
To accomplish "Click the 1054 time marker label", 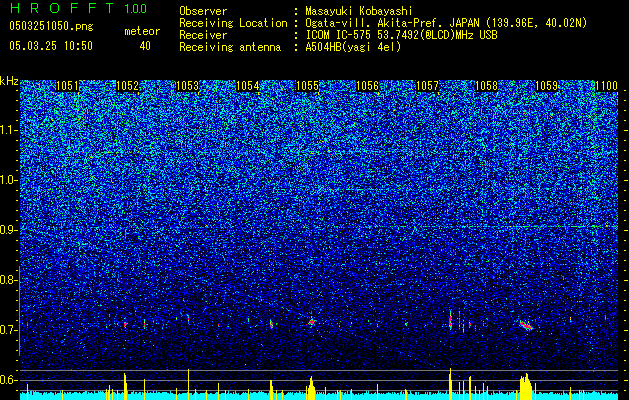I will coord(248,86).
